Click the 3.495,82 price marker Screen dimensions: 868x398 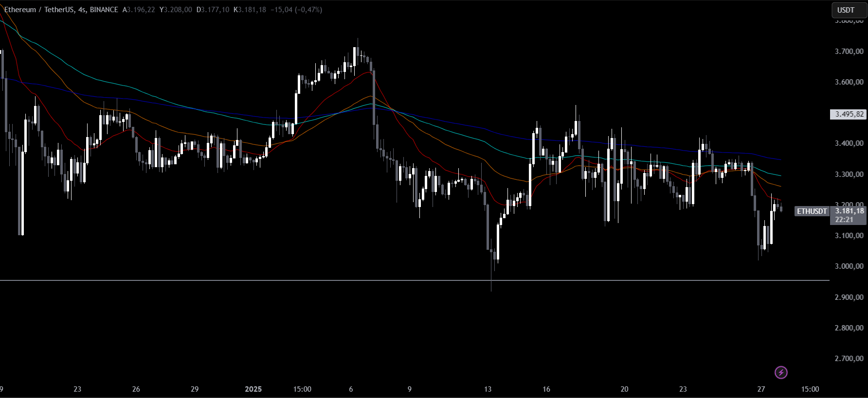(848, 114)
